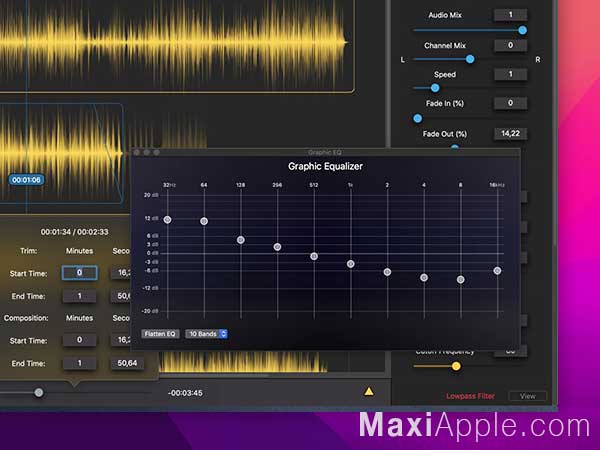Click the gray slider knob at the bottom left
This screenshot has width=600, height=450.
tap(39, 393)
